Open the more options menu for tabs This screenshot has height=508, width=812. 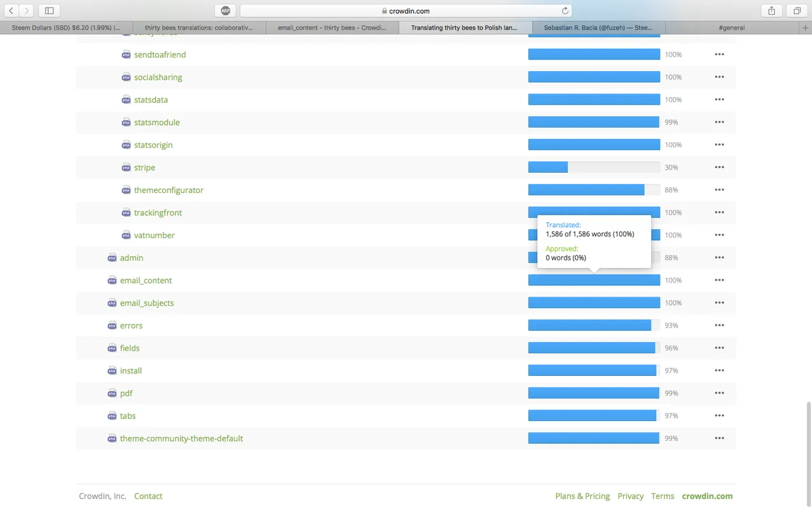point(719,416)
